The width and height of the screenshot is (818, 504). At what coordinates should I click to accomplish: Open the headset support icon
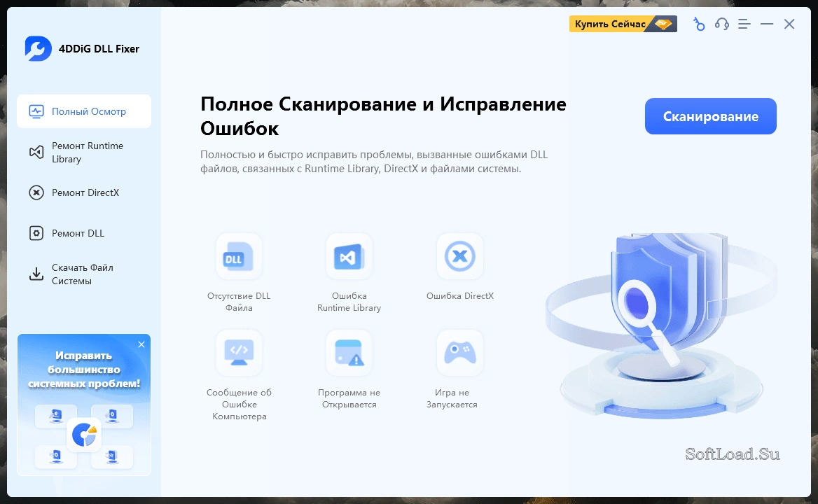point(721,24)
